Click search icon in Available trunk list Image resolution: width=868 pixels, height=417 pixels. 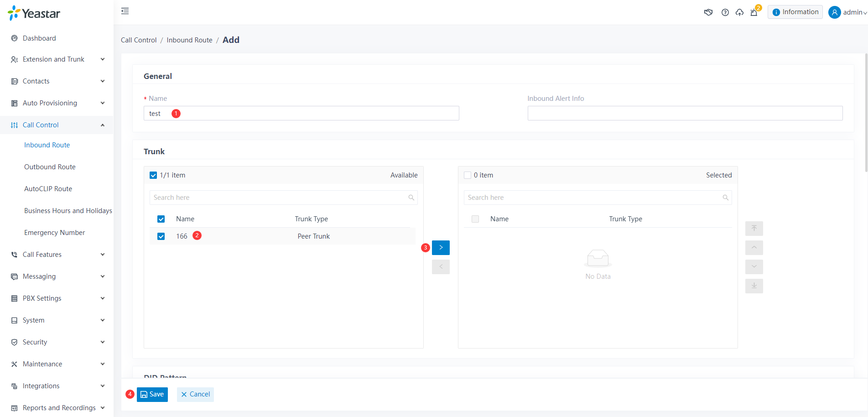tap(411, 198)
